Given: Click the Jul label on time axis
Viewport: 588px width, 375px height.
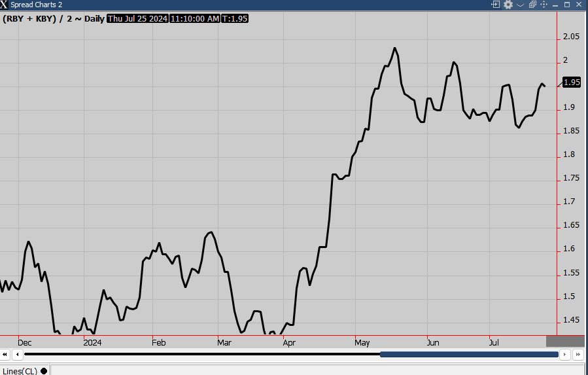Looking at the screenshot, I should (x=494, y=343).
